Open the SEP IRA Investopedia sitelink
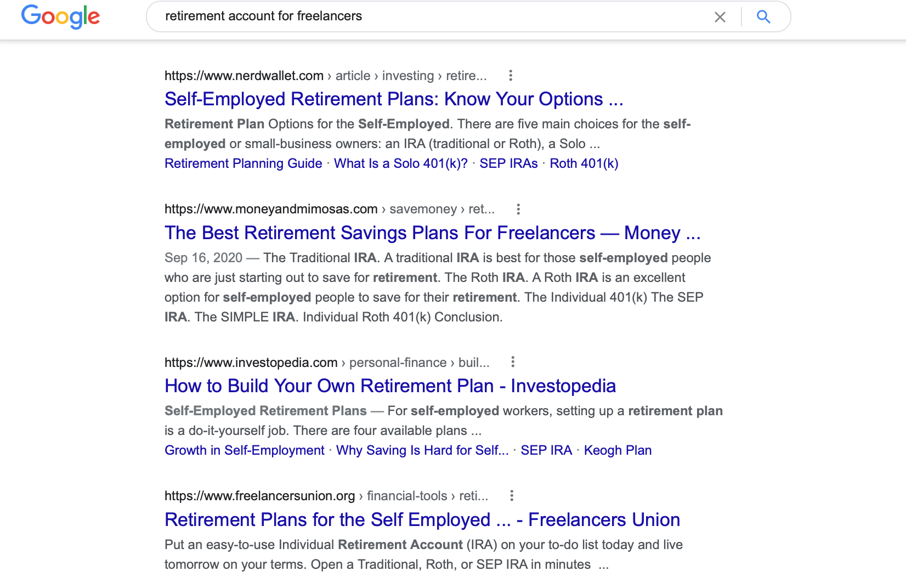 click(546, 450)
